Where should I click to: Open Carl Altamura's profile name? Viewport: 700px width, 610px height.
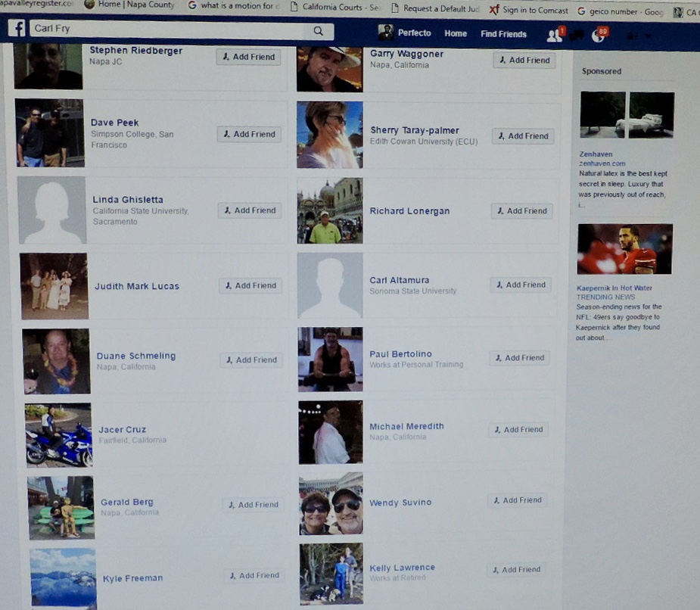click(x=399, y=280)
